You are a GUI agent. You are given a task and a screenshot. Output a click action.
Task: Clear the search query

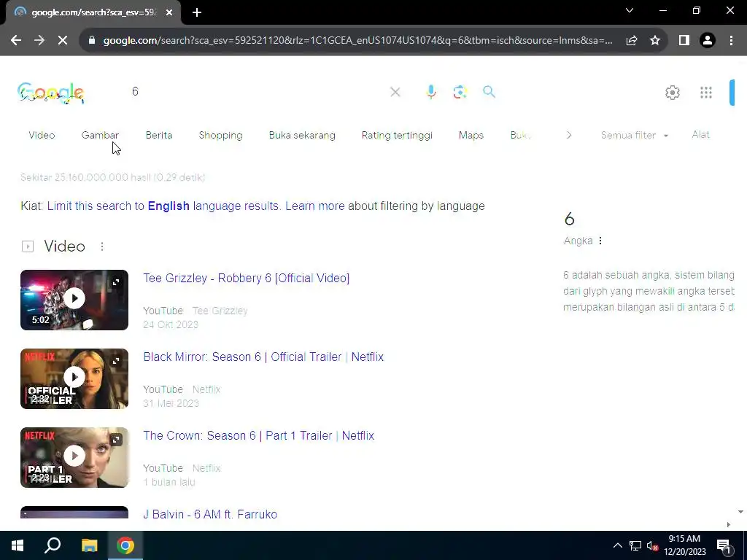pyautogui.click(x=395, y=91)
